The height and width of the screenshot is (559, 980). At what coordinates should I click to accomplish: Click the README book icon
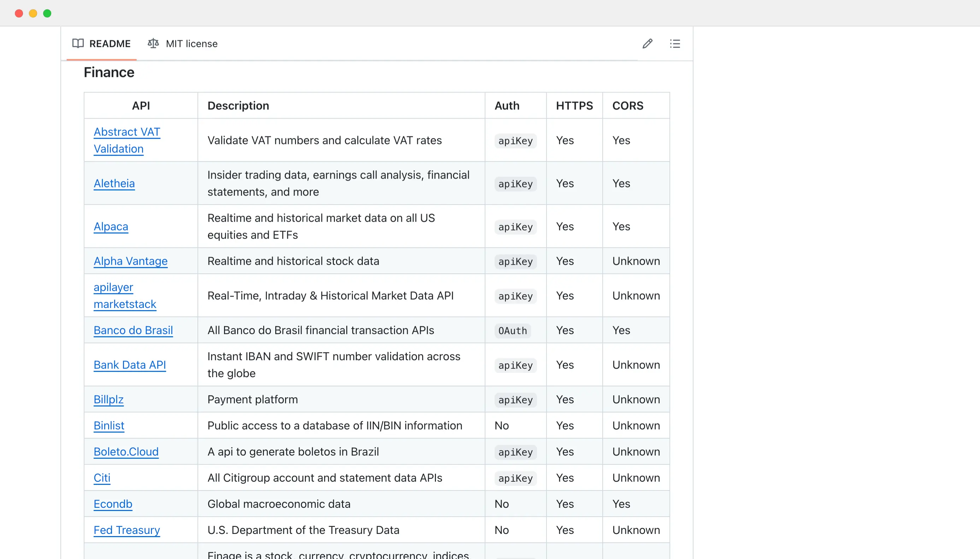coord(78,43)
